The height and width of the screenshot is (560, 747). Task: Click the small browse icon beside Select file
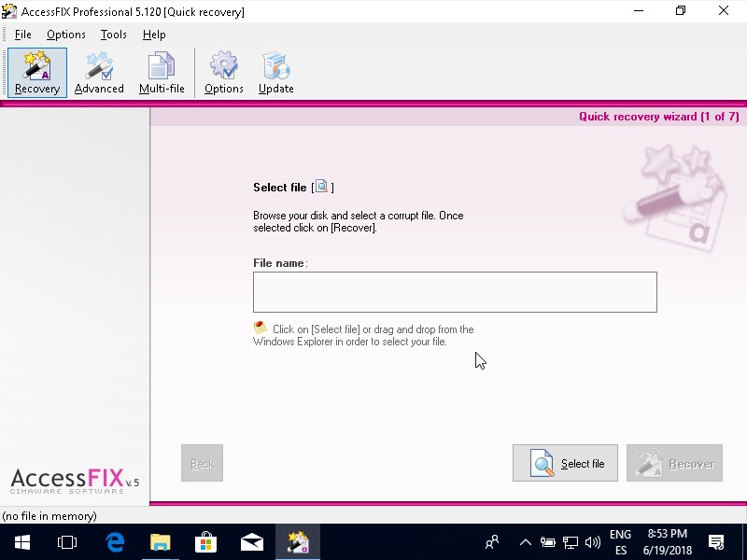[x=322, y=187]
